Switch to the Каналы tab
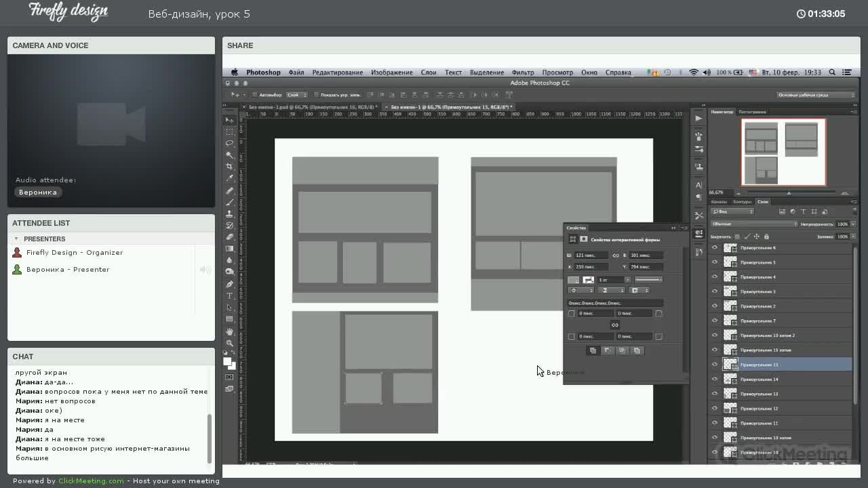 coord(719,201)
